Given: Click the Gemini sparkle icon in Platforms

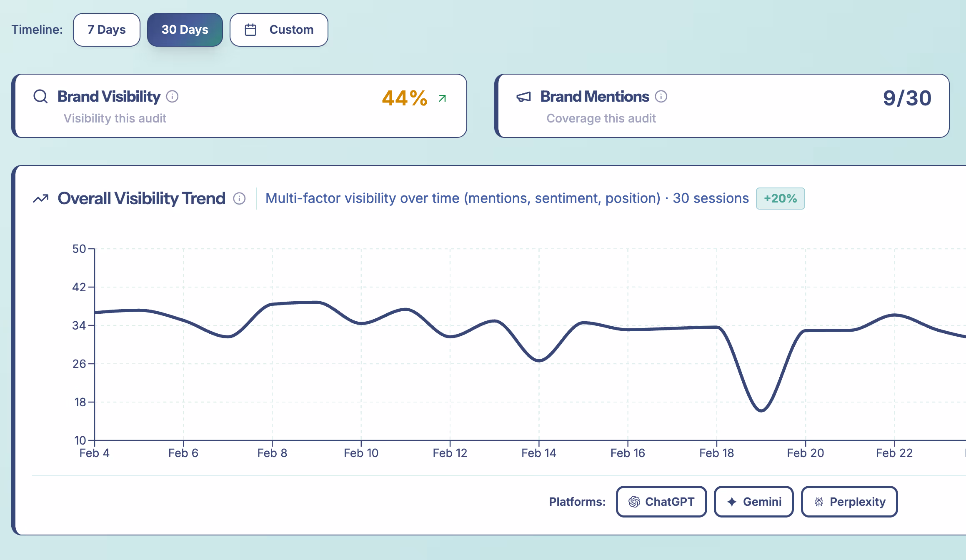Looking at the screenshot, I should tap(731, 502).
